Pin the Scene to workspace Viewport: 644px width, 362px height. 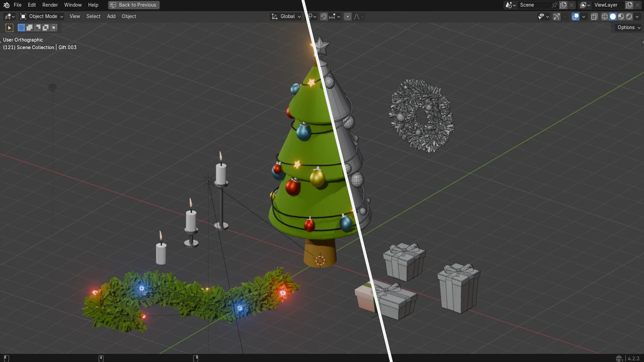click(554, 5)
